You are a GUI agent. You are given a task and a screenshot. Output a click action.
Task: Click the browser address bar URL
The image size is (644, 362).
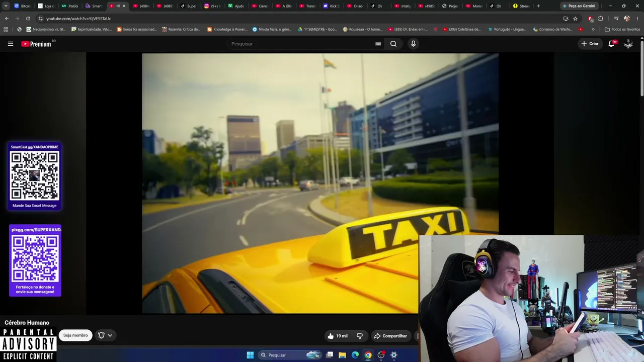point(78,19)
